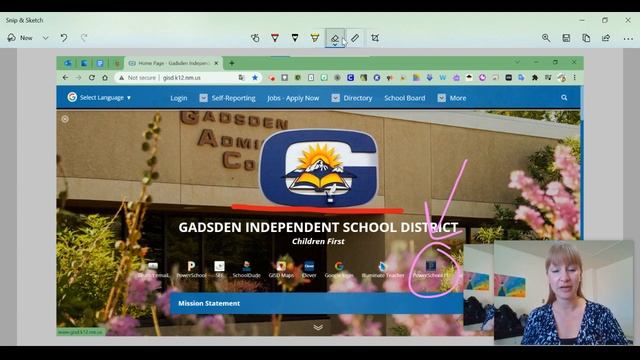Open the Login link

(179, 98)
